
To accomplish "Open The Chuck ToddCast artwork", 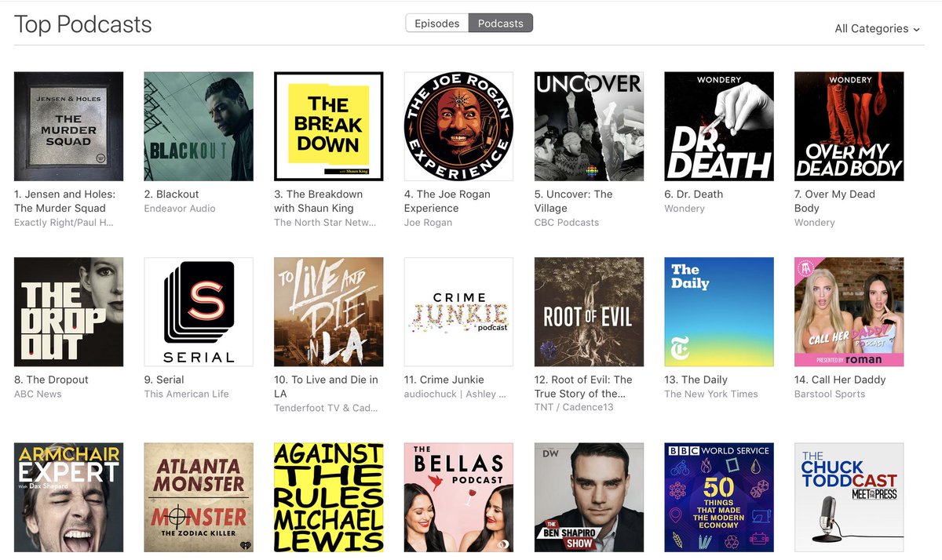I will click(x=849, y=497).
